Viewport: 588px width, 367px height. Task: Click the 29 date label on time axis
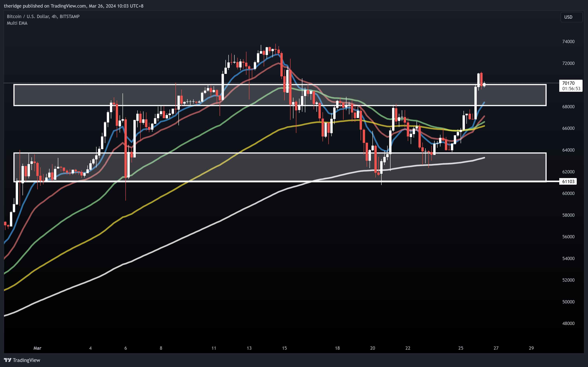(x=531, y=348)
